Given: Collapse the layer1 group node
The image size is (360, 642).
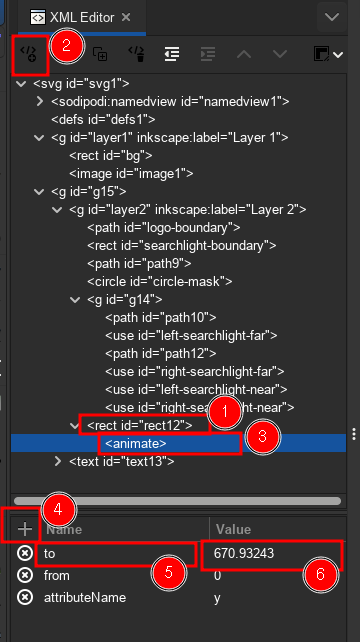Looking at the screenshot, I should point(39,138).
